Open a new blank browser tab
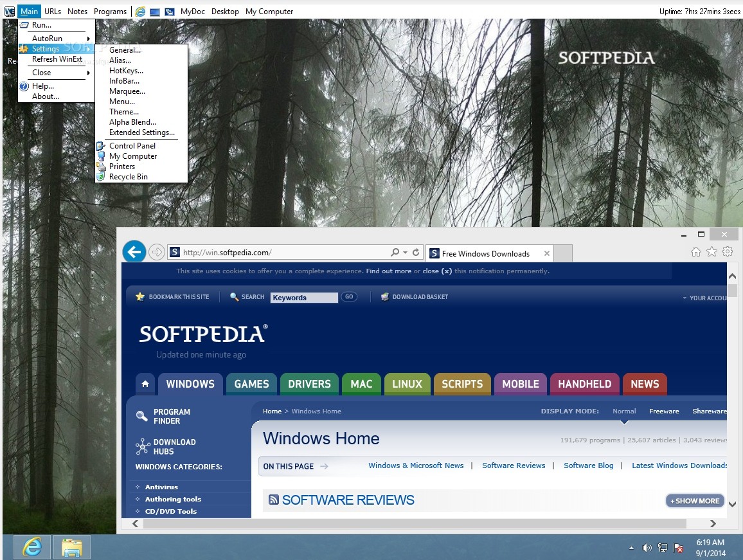The width and height of the screenshot is (743, 560). pyautogui.click(x=563, y=253)
